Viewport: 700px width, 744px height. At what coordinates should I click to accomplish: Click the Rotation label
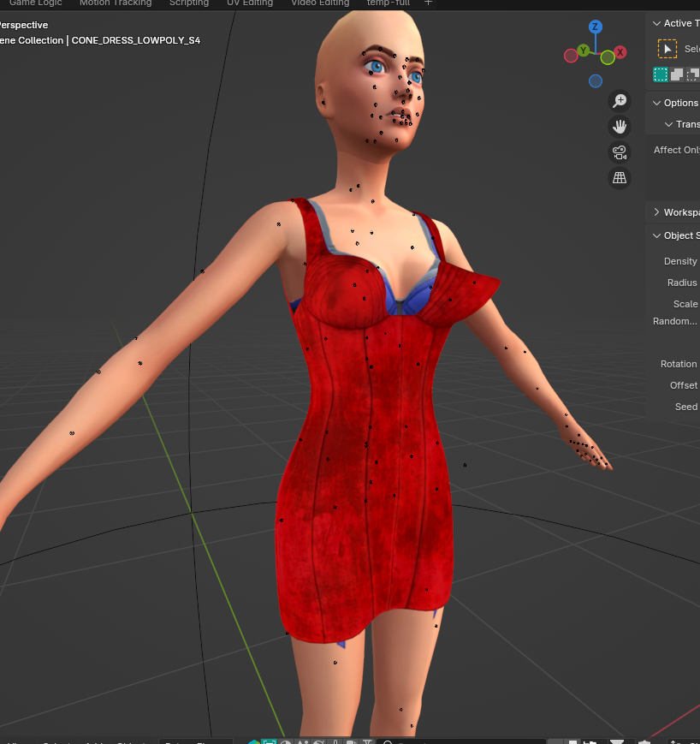679,364
